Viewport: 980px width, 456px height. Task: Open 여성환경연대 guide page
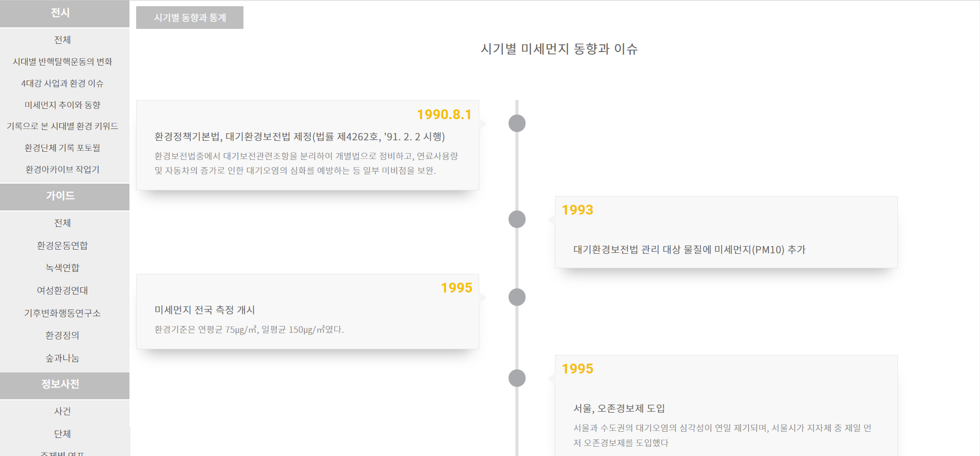tap(62, 290)
